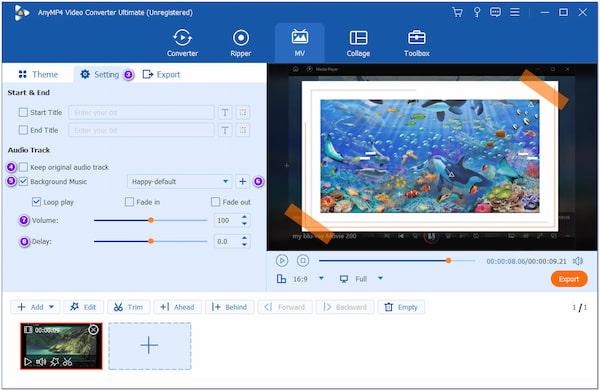Screen dimensions: 600x391
Task: Open the Toolbox module
Action: point(416,43)
